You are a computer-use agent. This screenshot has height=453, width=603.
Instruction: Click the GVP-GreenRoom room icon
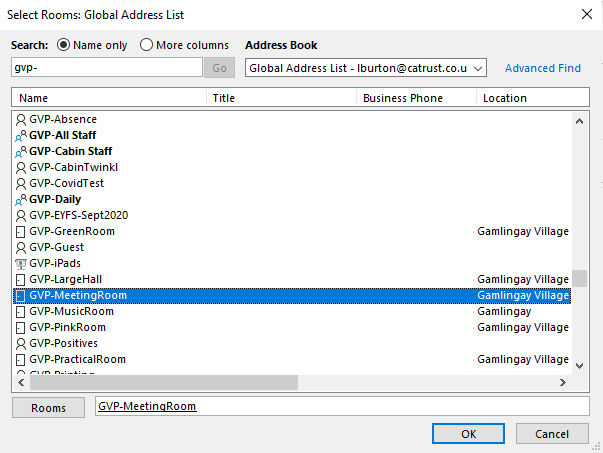point(21,231)
